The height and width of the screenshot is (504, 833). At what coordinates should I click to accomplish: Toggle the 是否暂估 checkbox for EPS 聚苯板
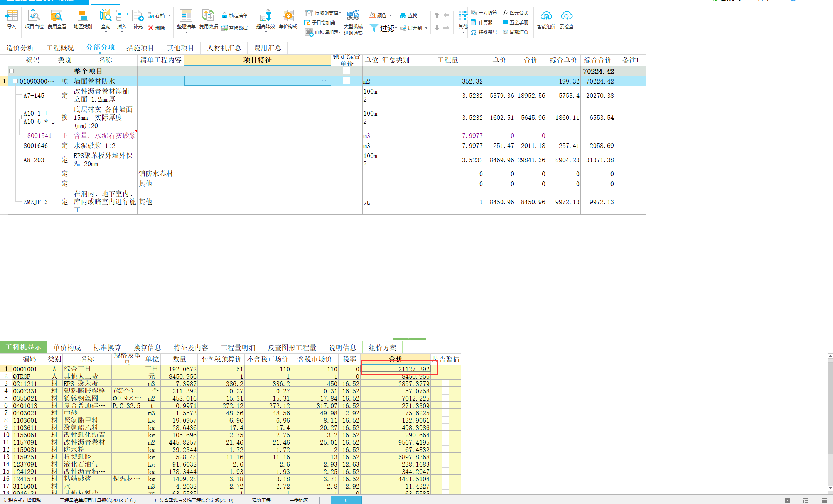point(445,384)
